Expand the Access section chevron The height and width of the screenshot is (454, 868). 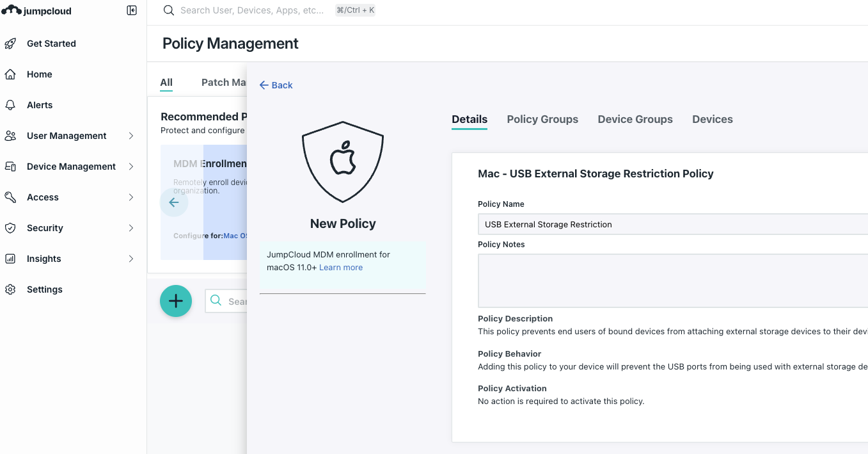[x=131, y=197]
